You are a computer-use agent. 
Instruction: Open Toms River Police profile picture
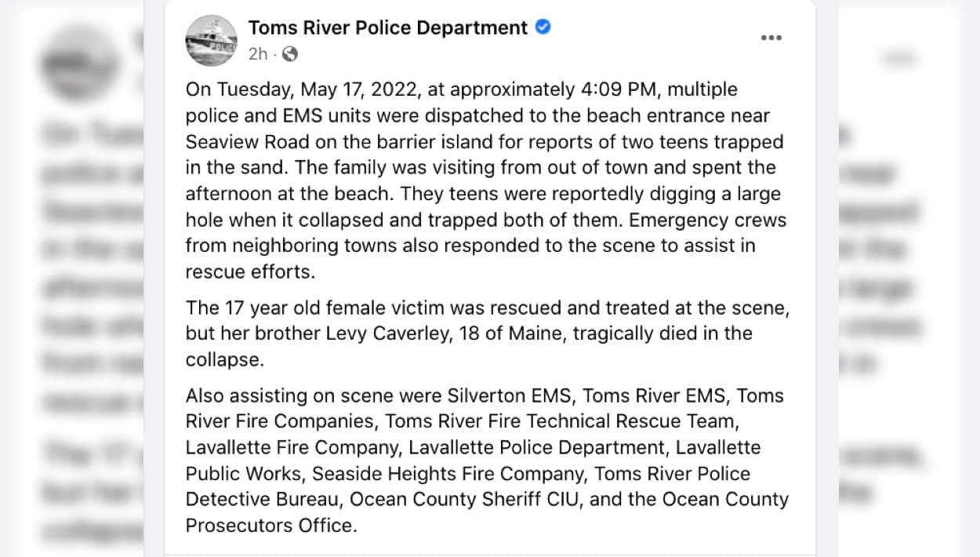click(211, 40)
